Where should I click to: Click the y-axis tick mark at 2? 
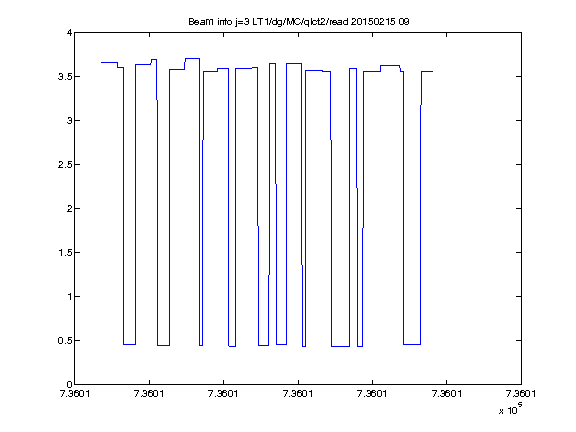tap(77, 209)
